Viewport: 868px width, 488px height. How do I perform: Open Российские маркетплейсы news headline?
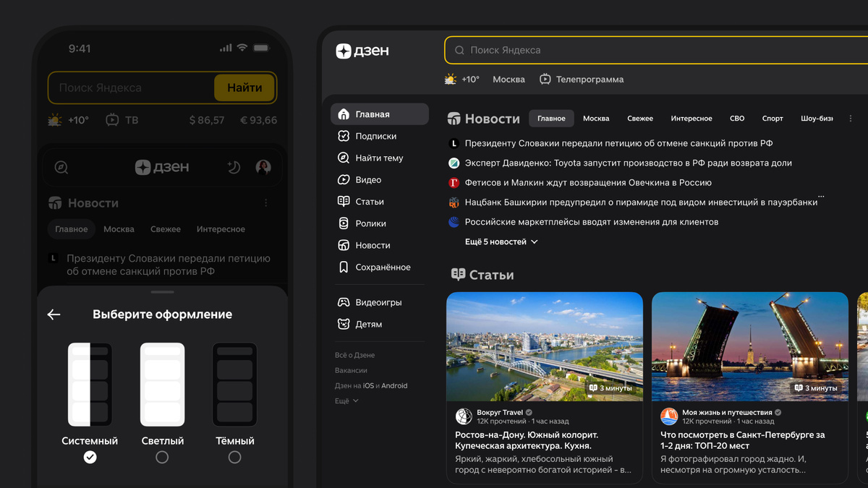592,222
